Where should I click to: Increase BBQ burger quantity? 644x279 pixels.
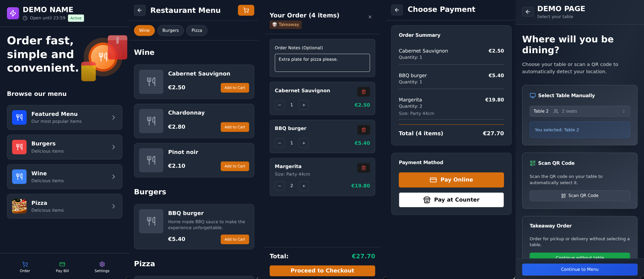(304, 143)
